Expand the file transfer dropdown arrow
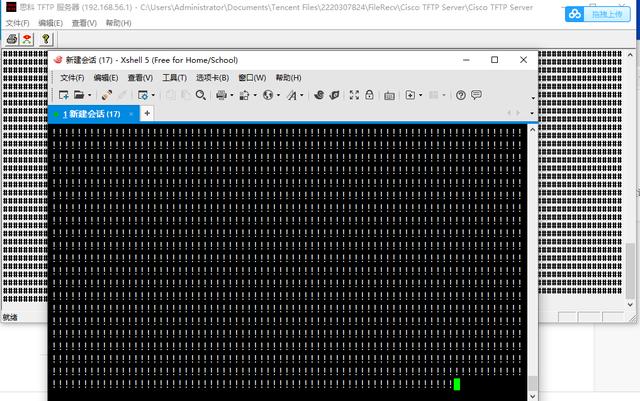 pyautogui.click(x=255, y=96)
